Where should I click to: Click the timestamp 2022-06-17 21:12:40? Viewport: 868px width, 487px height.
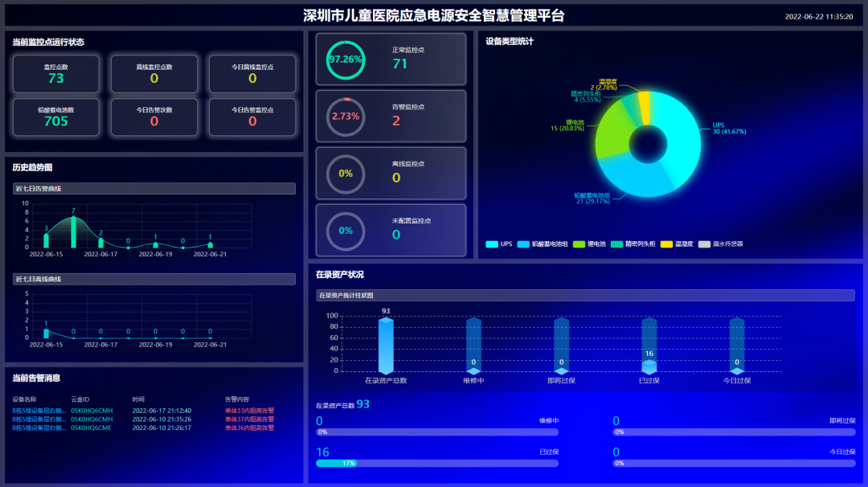pyautogui.click(x=162, y=411)
